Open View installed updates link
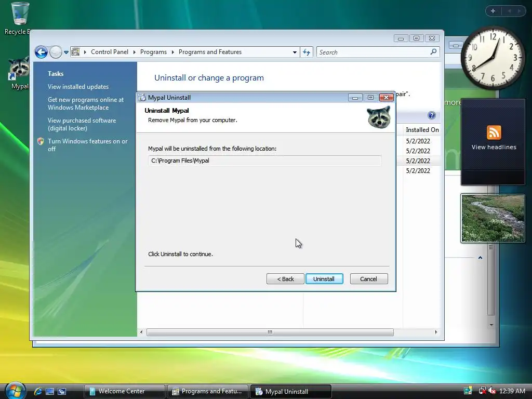This screenshot has height=399, width=532. click(78, 87)
